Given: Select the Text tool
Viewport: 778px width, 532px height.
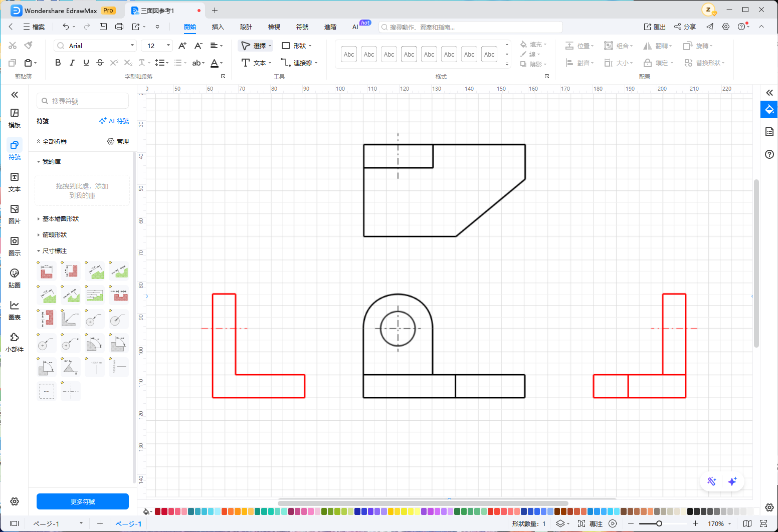Looking at the screenshot, I should point(256,63).
